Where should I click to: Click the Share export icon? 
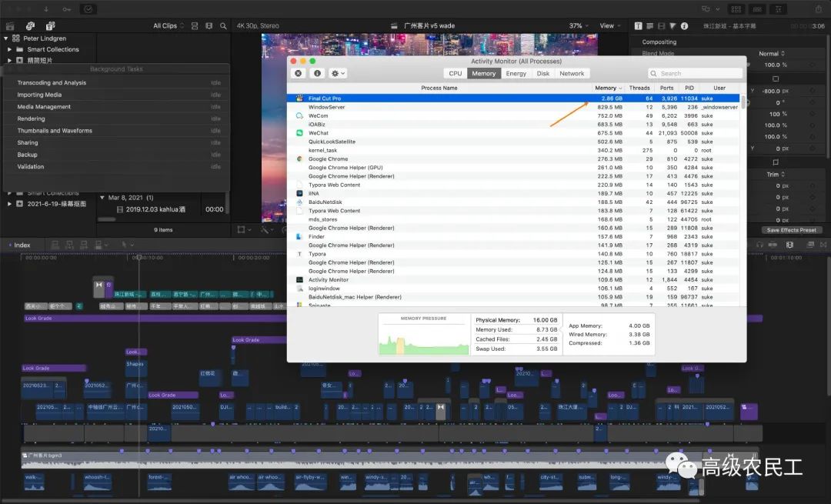click(x=819, y=9)
